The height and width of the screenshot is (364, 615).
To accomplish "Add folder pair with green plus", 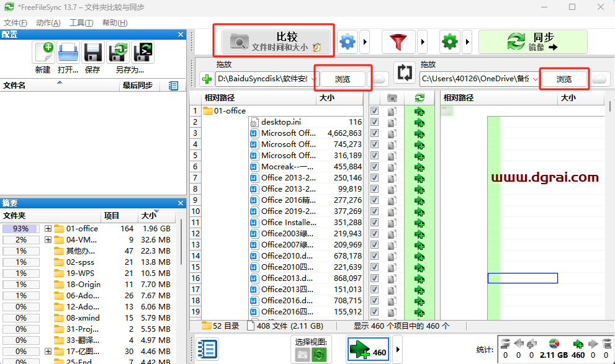I will click(x=207, y=79).
